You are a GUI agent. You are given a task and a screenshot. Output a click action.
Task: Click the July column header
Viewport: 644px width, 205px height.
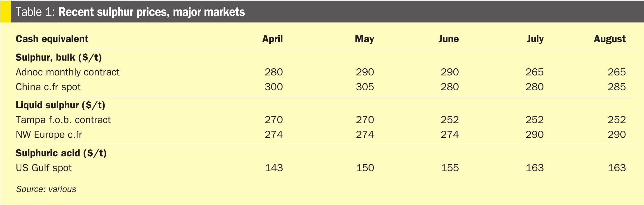[535, 39]
